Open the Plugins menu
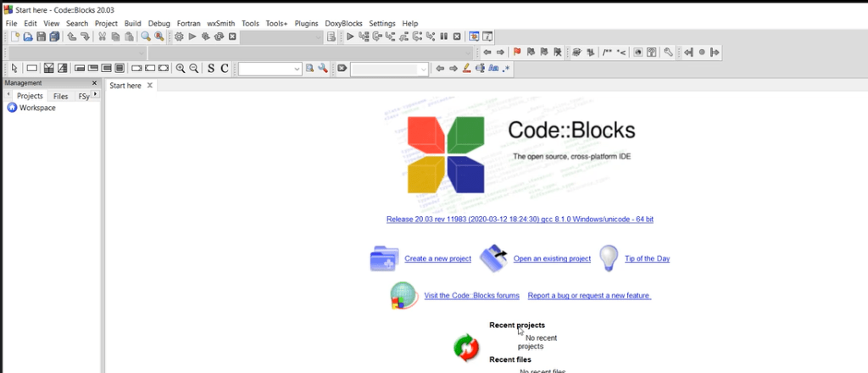 (x=306, y=23)
